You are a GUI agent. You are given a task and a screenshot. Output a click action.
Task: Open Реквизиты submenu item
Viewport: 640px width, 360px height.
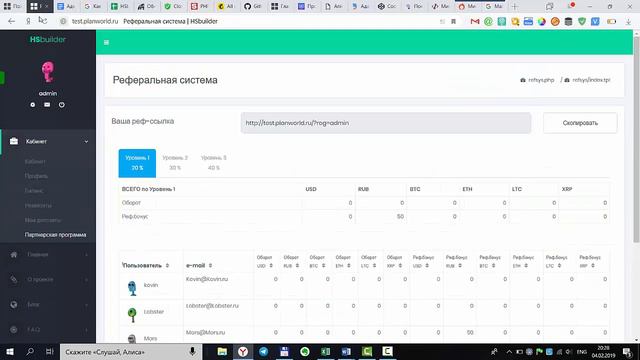coord(38,206)
